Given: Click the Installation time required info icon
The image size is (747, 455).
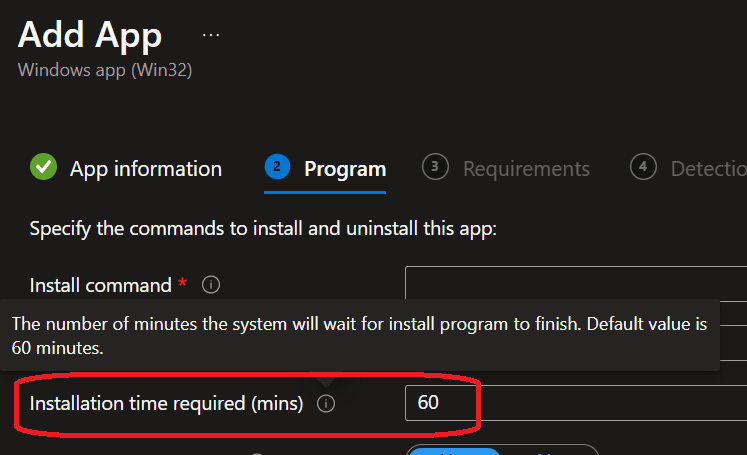Looking at the screenshot, I should 326,404.
